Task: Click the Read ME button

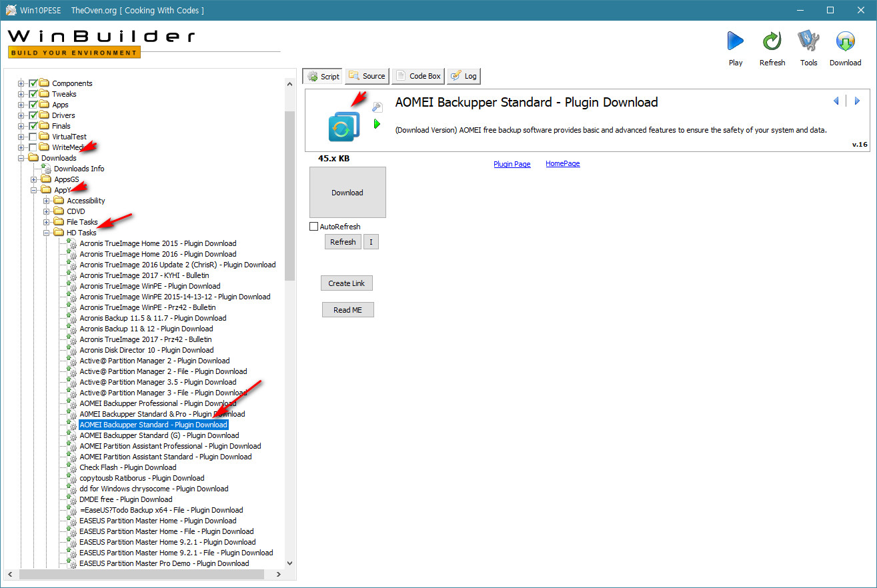Action: click(348, 310)
